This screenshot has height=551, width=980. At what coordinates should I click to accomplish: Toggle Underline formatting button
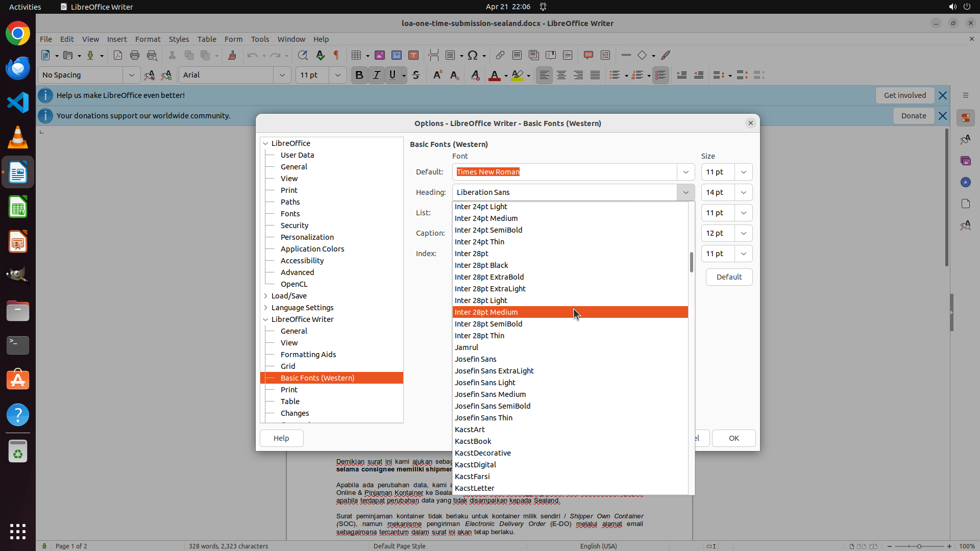[393, 75]
